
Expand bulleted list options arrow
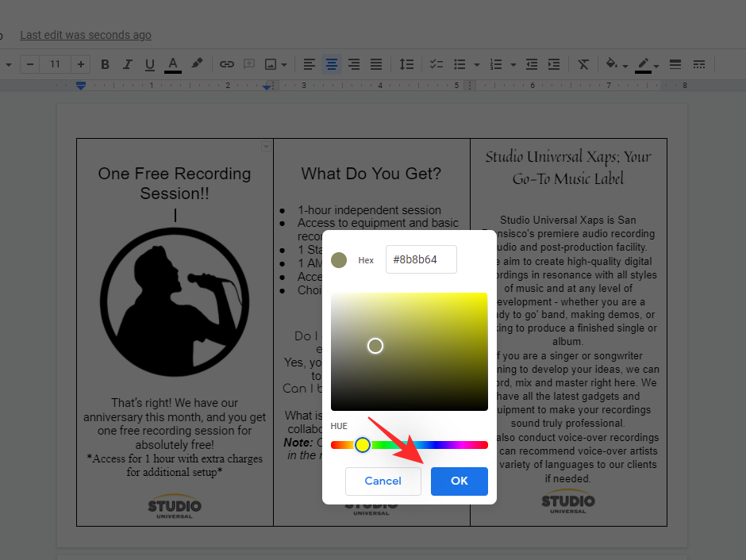point(476,64)
